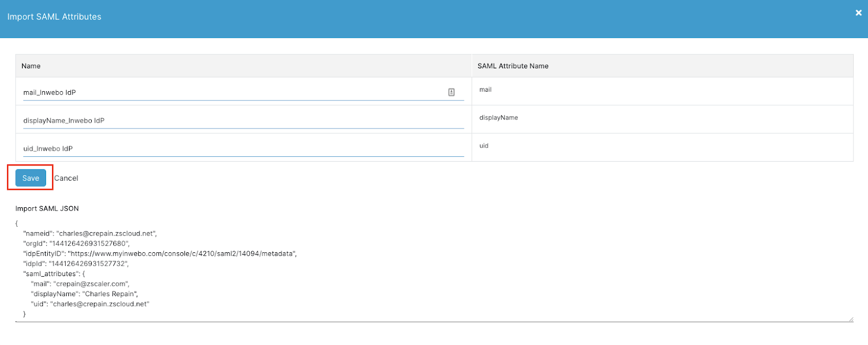Cancel the SAML attribute import
This screenshot has height=345, width=868.
[66, 178]
